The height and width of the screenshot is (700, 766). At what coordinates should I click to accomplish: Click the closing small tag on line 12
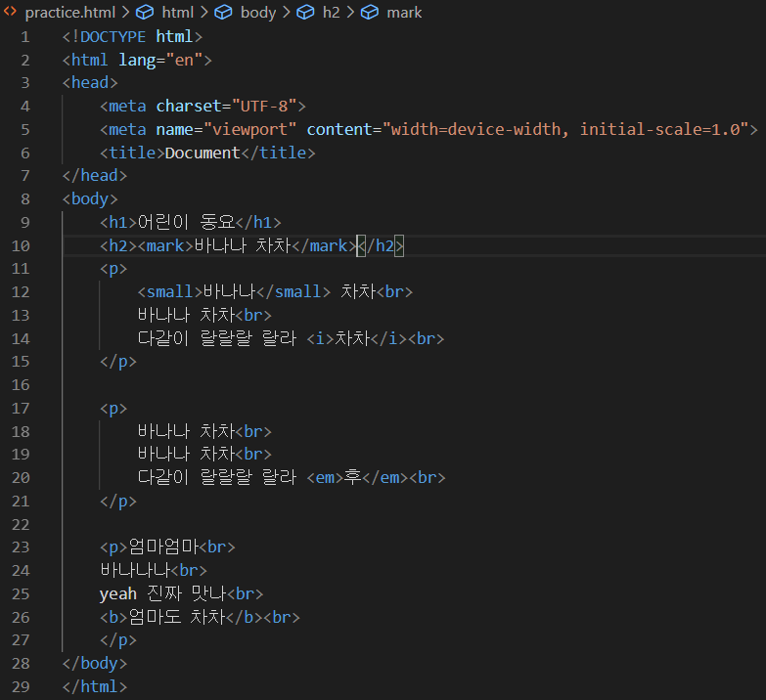click(293, 292)
